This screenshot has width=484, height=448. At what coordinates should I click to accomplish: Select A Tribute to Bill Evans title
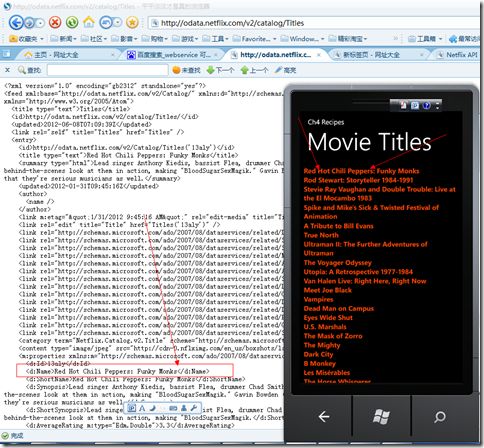pyautogui.click(x=338, y=226)
